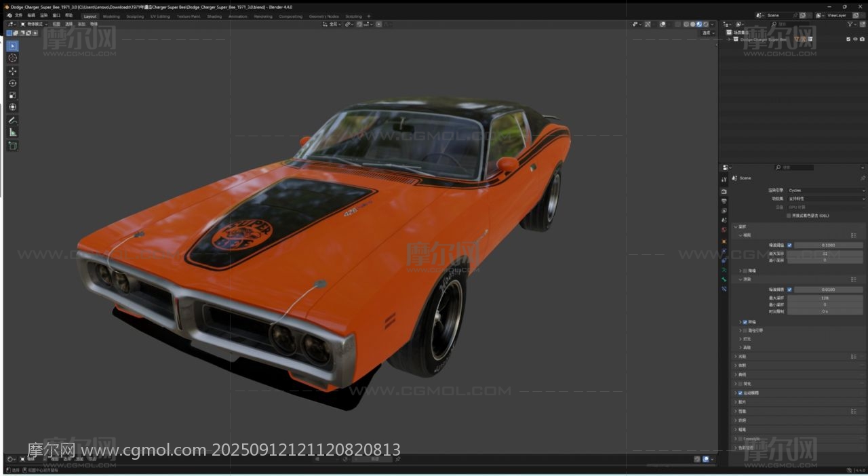Select the Measure tool
This screenshot has height=476, width=868.
click(x=12, y=132)
